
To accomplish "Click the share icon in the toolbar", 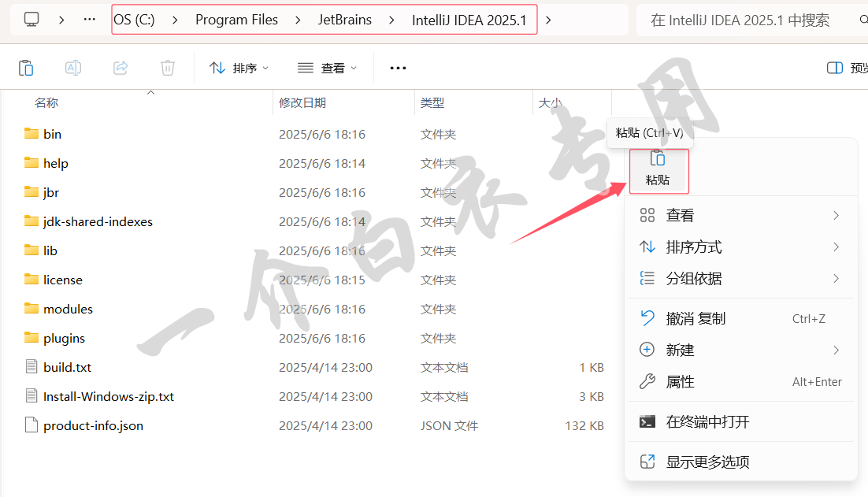I will tap(121, 68).
